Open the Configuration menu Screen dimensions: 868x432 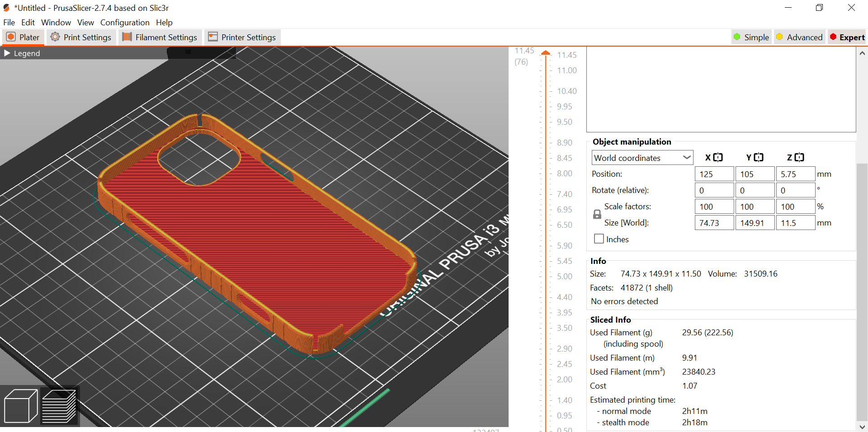[125, 22]
